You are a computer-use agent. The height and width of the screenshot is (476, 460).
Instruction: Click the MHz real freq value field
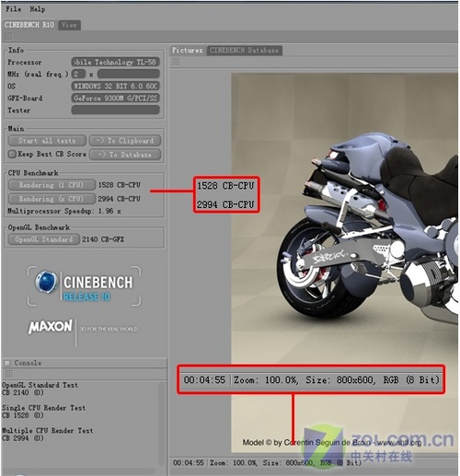pyautogui.click(x=78, y=74)
